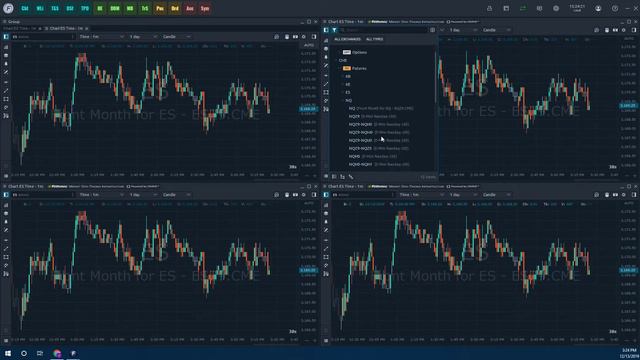Toggle right side panel in bottom-left chart
The width and height of the screenshot is (640, 360).
[313, 195]
